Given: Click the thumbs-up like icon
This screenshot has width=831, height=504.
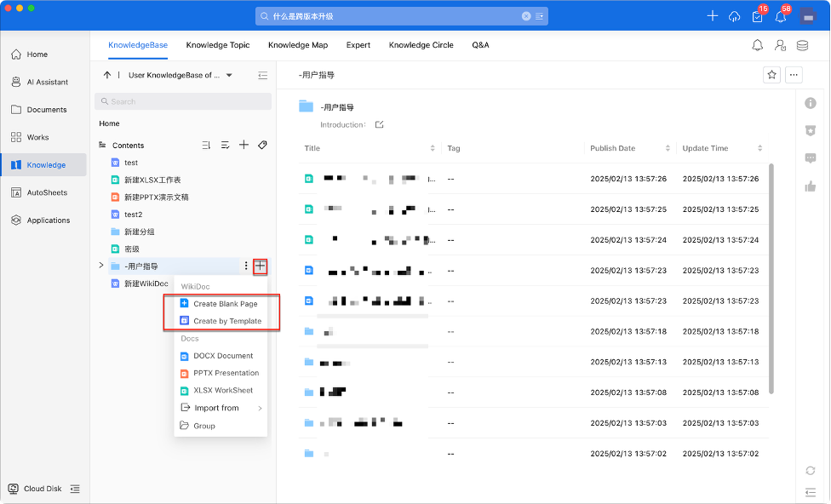Looking at the screenshot, I should pyautogui.click(x=811, y=186).
